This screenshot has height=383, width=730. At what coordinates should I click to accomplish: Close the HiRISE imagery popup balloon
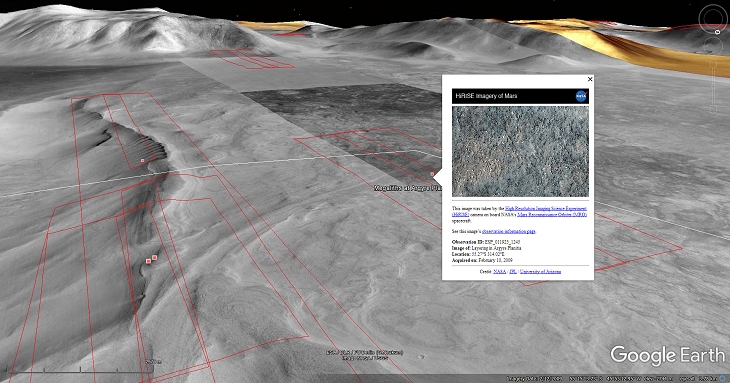(x=590, y=79)
